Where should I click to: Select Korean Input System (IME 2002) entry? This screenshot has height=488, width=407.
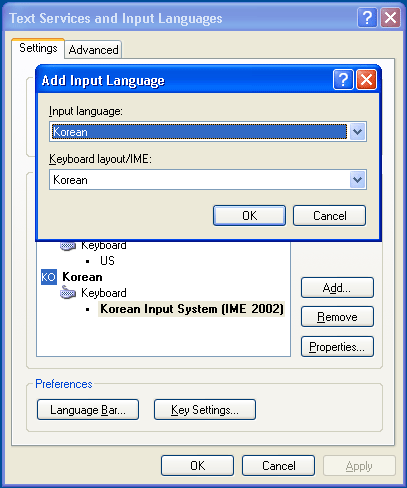coord(192,309)
